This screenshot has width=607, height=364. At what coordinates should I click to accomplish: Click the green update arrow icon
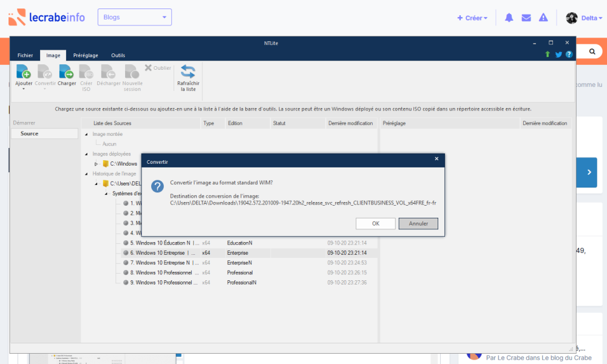click(x=548, y=55)
